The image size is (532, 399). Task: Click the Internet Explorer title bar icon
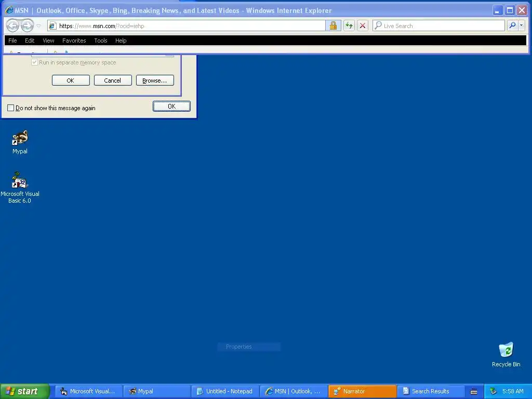pos(9,10)
